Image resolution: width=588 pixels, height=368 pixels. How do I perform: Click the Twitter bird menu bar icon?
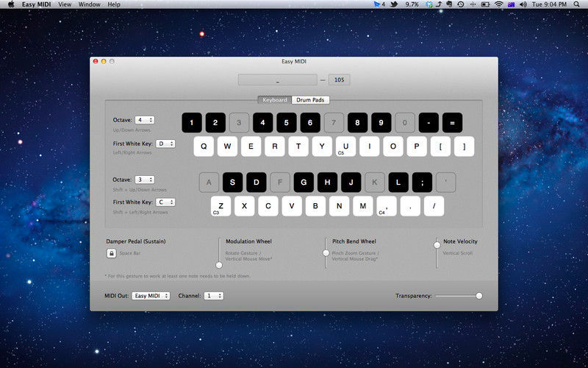coord(394,4)
